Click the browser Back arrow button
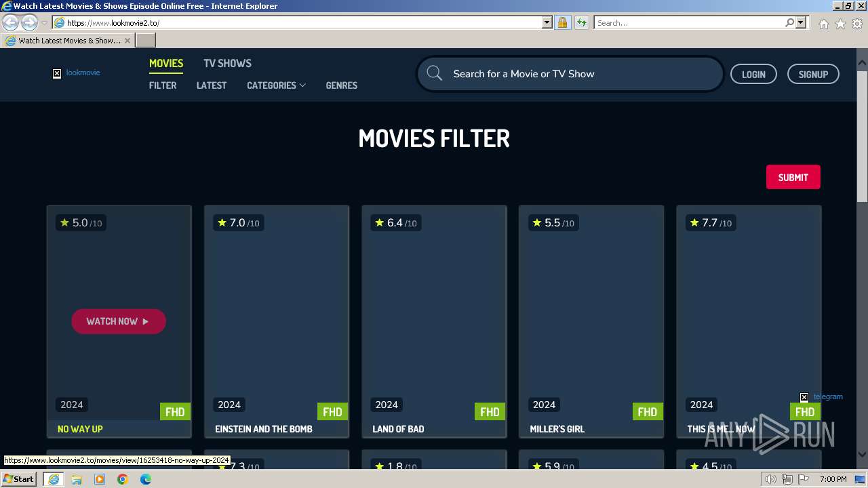The image size is (868, 488). tap(10, 23)
